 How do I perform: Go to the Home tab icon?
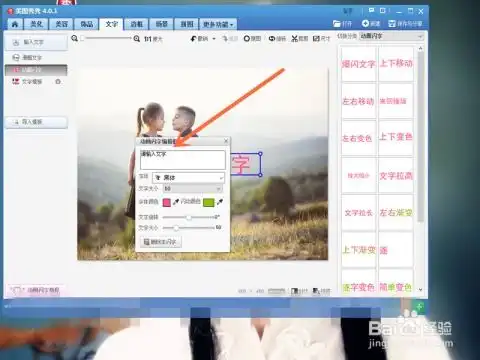pyautogui.click(x=15, y=24)
